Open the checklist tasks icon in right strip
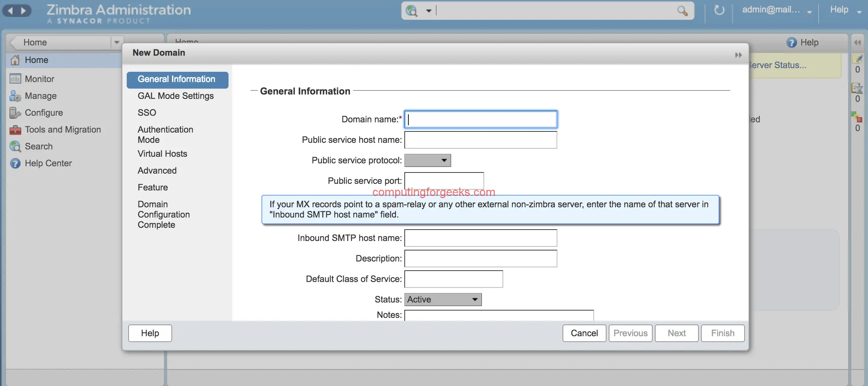 [x=857, y=88]
